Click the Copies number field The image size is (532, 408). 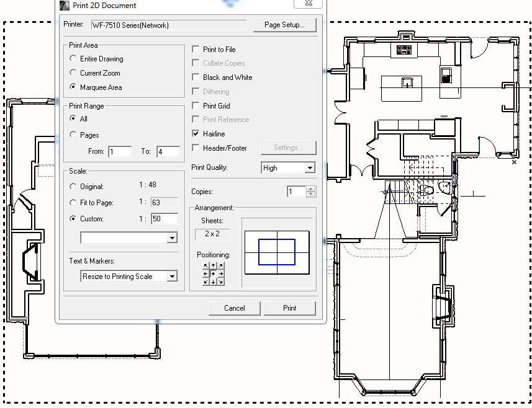click(x=297, y=192)
